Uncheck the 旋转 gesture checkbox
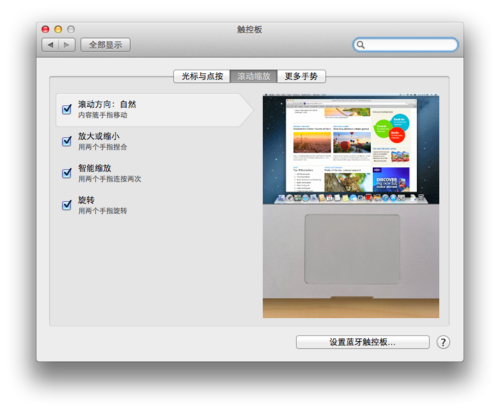500x412 pixels. click(x=67, y=205)
